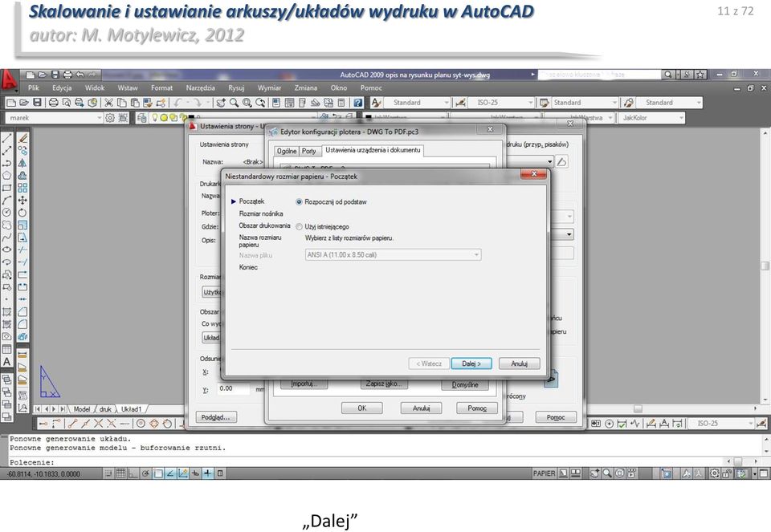
Task: Switch to the Porty tab
Action: [x=308, y=152]
